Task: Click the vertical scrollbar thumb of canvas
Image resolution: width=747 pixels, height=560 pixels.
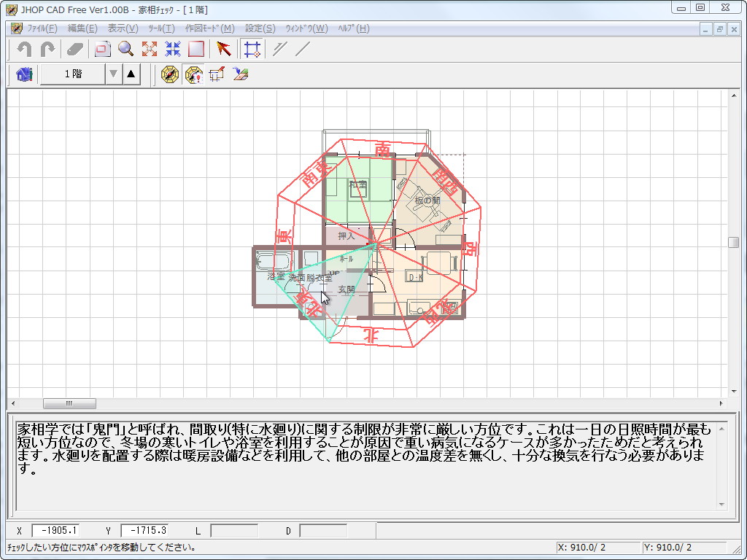Action: pos(734,242)
